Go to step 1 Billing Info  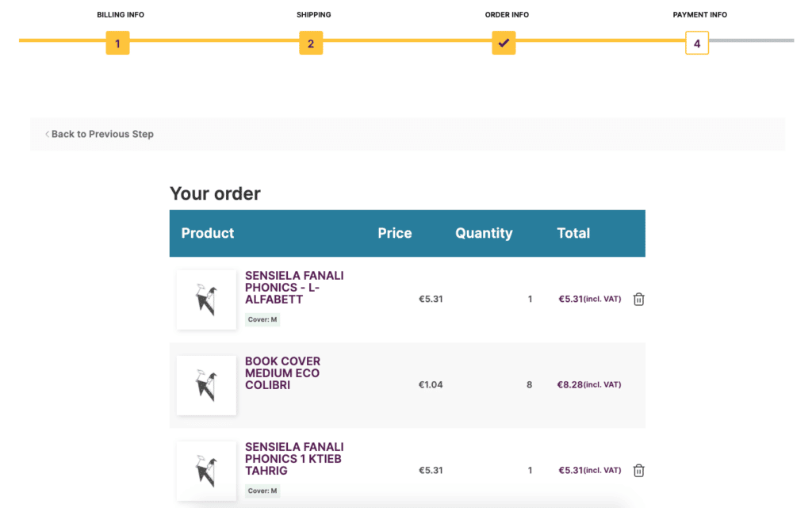point(117,43)
